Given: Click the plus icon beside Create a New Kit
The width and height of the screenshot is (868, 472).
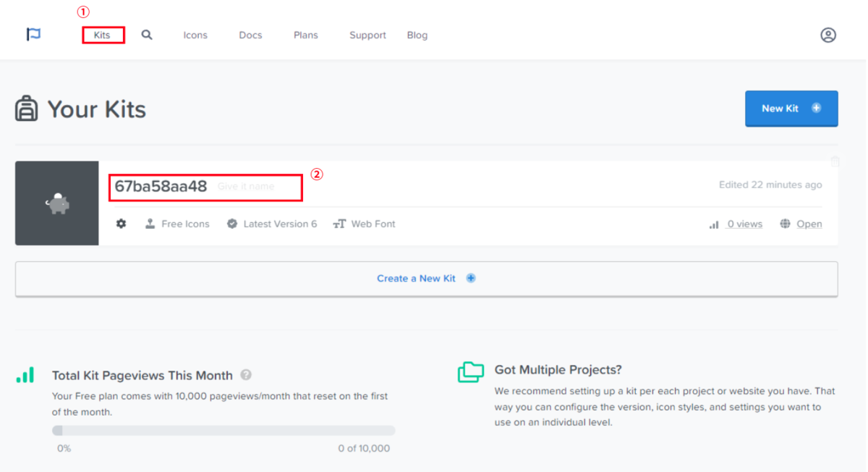Looking at the screenshot, I should click(x=471, y=278).
